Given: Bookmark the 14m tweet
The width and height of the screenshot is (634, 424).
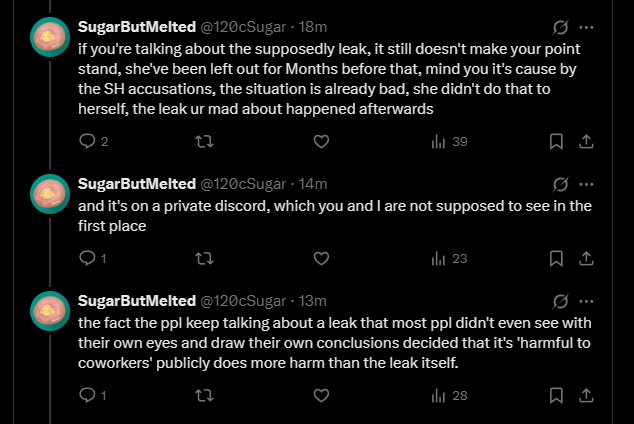Looking at the screenshot, I should pos(556,258).
